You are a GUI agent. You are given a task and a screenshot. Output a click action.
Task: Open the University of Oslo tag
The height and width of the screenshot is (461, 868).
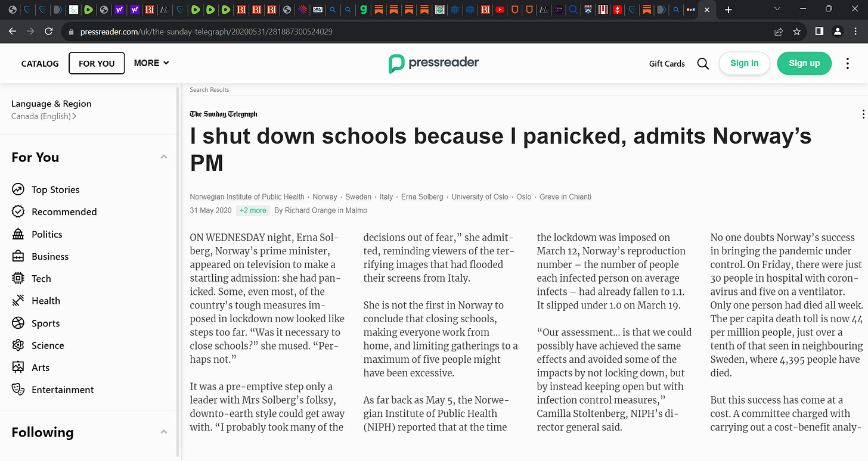pyautogui.click(x=480, y=197)
